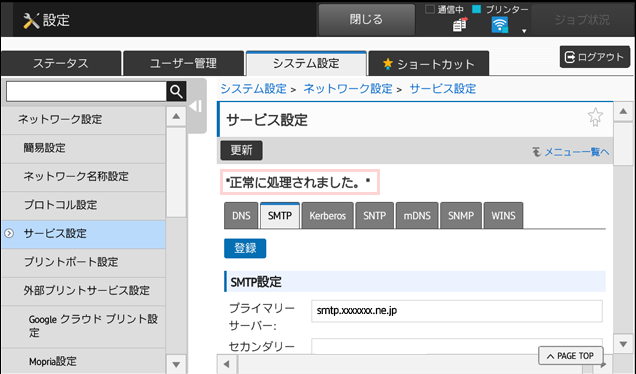This screenshot has width=636, height=374.
Task: Open Mopria設定 in sidebar
Action: pos(84,361)
